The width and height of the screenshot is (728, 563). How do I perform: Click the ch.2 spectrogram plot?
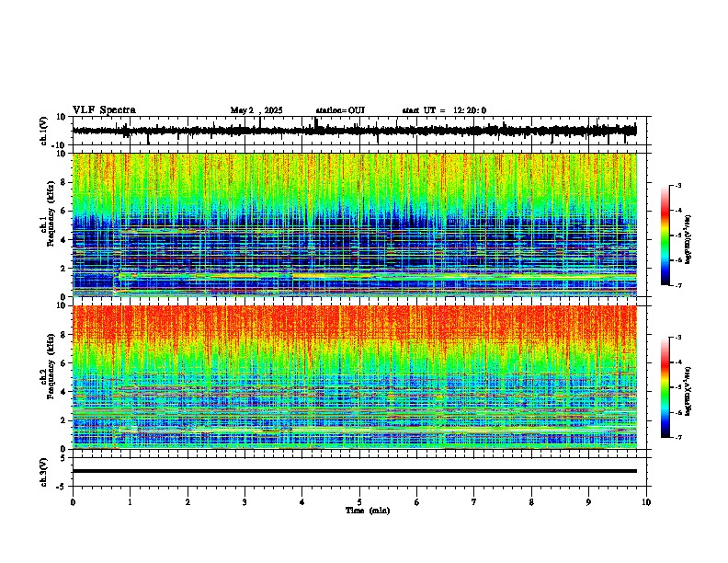[355, 377]
